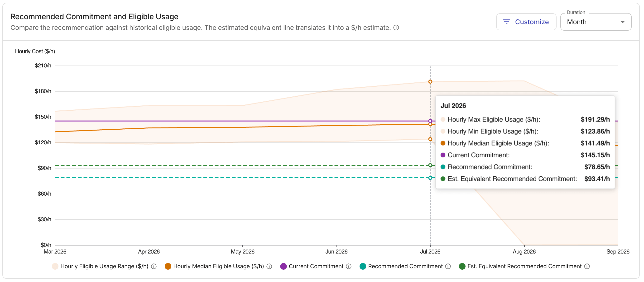Viewport: 644px width, 282px height.
Task: Click the tooltip heading Jul 2026
Action: tap(453, 106)
